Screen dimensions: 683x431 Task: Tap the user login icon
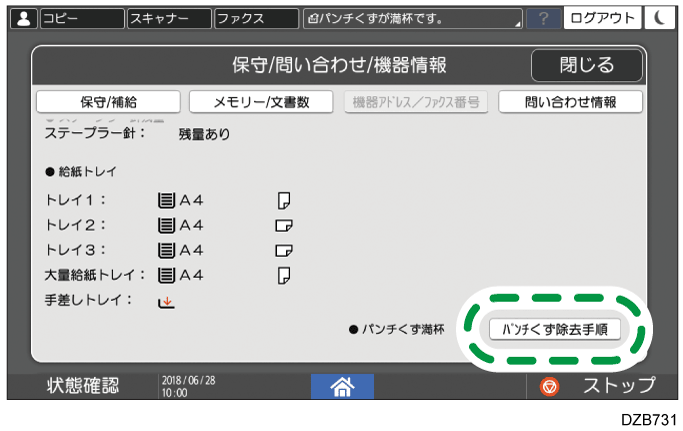click(24, 19)
